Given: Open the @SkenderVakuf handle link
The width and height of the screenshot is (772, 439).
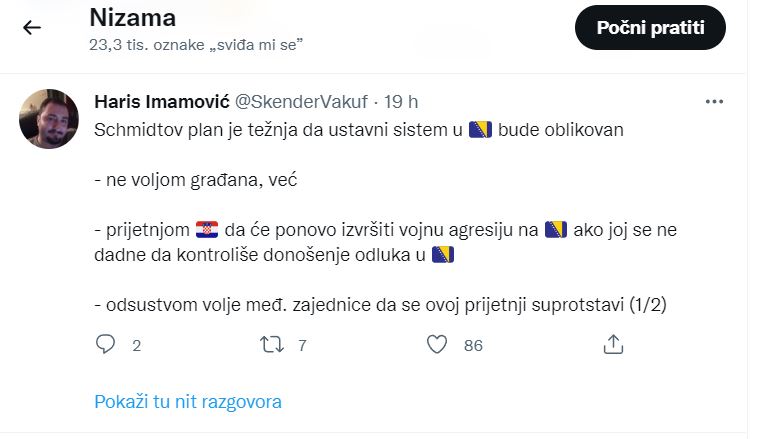Looking at the screenshot, I should [300, 102].
